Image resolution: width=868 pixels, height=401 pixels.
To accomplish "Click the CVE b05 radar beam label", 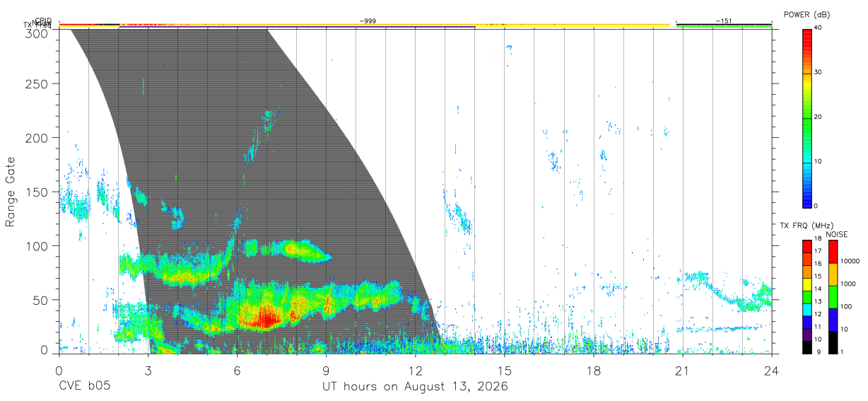I will click(83, 386).
